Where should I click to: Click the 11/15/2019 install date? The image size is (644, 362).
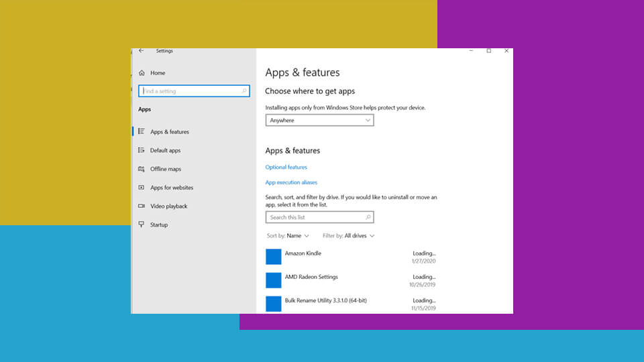point(423,308)
